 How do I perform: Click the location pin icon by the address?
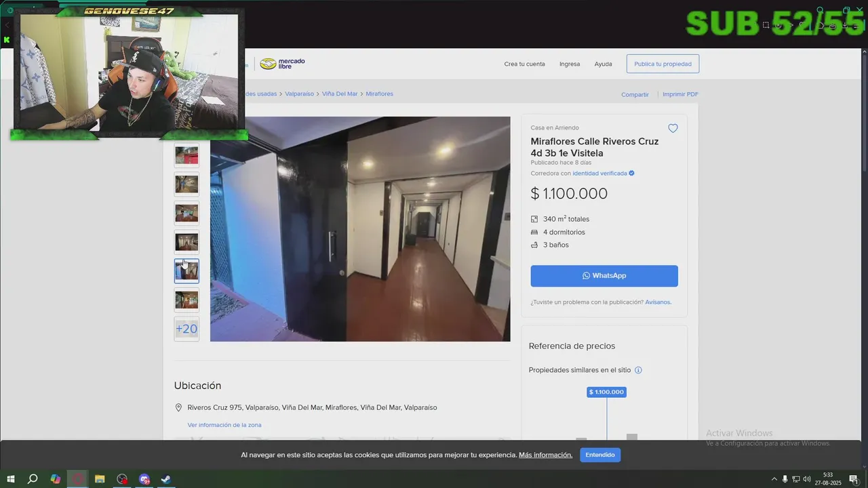point(179,408)
